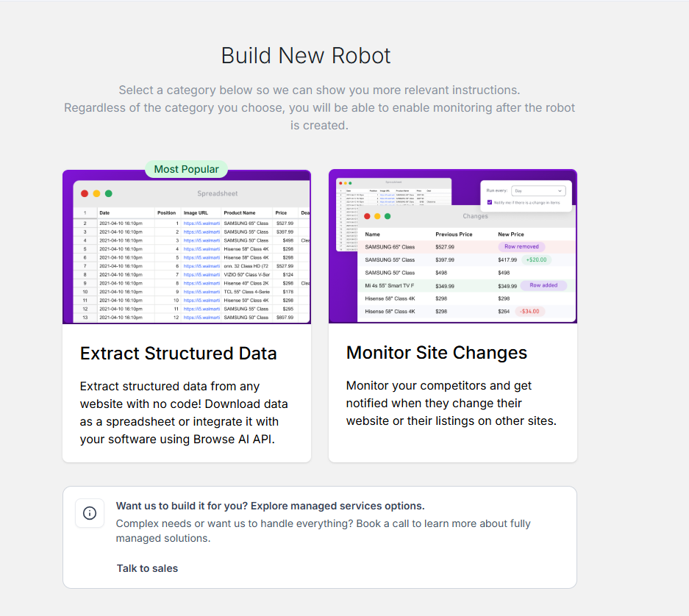This screenshot has height=616, width=689.
Task: Click the green +$20.00 price change badge
Action: [536, 260]
